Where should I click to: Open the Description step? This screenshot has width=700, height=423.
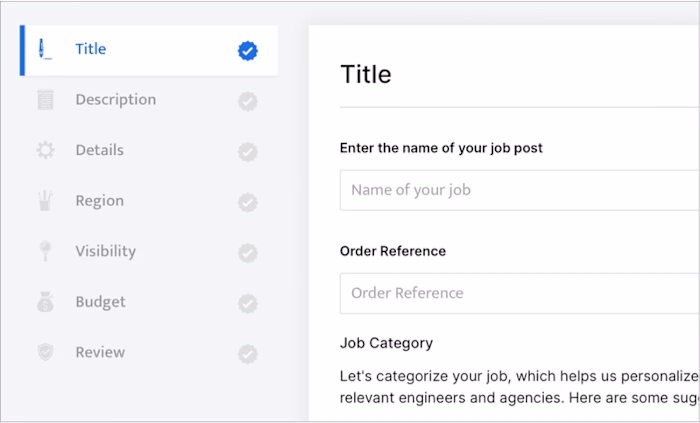[115, 100]
